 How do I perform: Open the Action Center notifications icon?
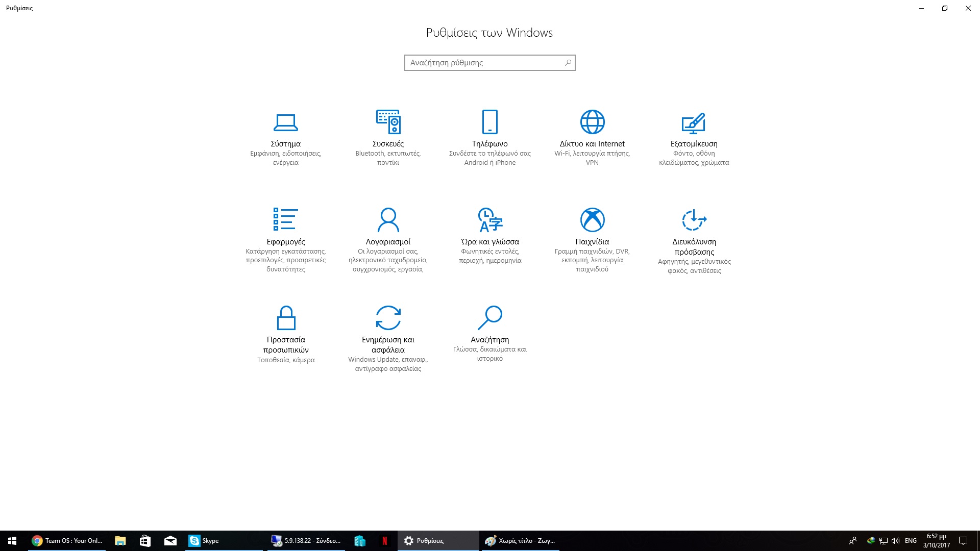[963, 541]
